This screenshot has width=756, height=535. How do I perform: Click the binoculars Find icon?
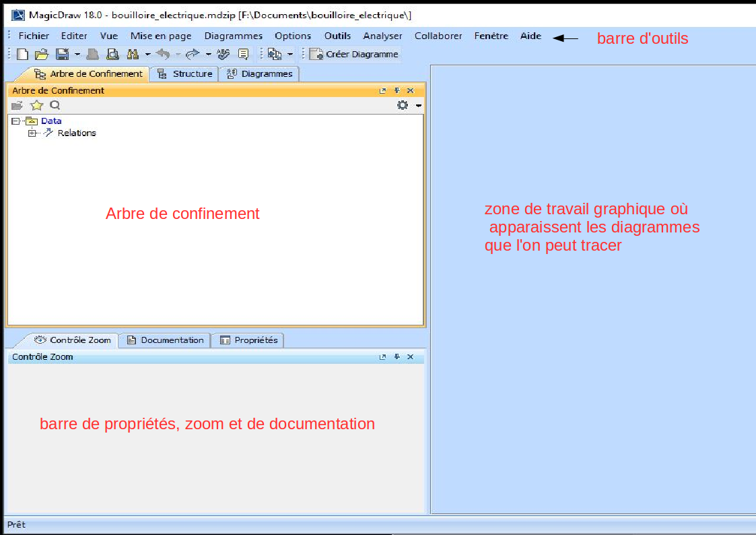132,55
